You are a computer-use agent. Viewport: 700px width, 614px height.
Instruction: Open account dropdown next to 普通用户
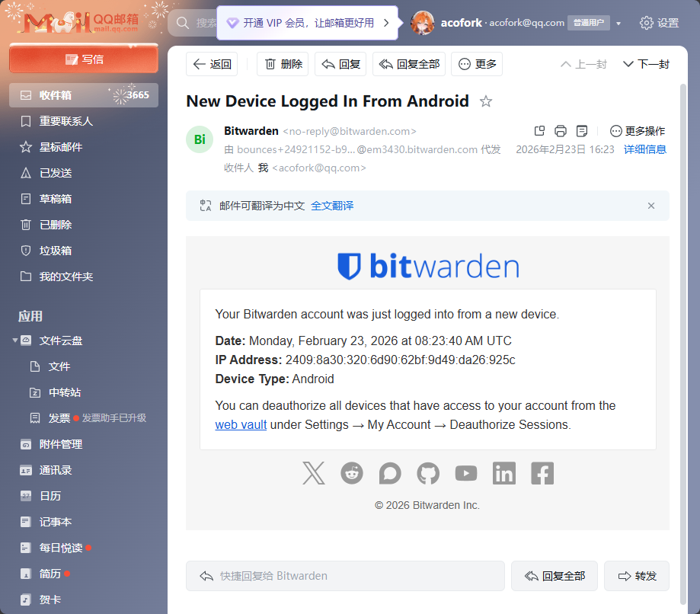(x=618, y=24)
